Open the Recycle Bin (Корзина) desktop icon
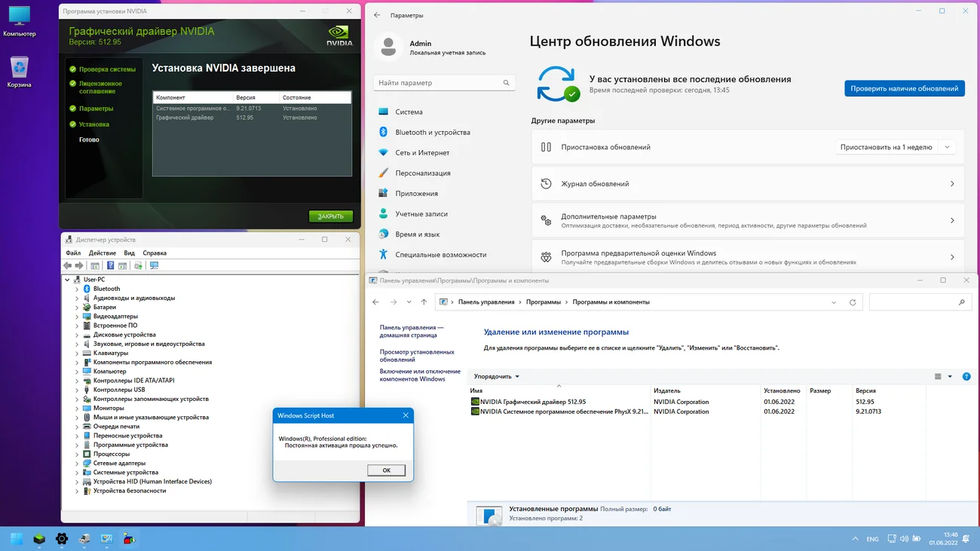Viewport: 980px width, 551px height. [19, 72]
